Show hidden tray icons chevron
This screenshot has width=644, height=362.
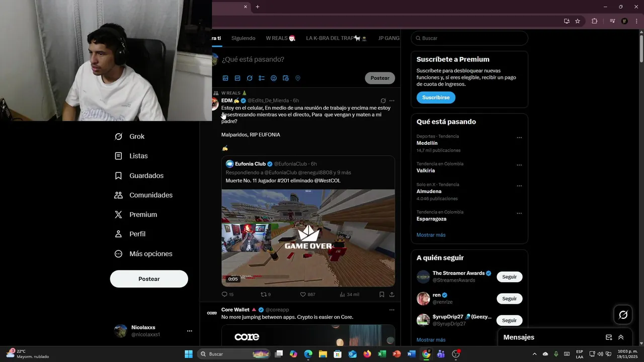point(534,354)
